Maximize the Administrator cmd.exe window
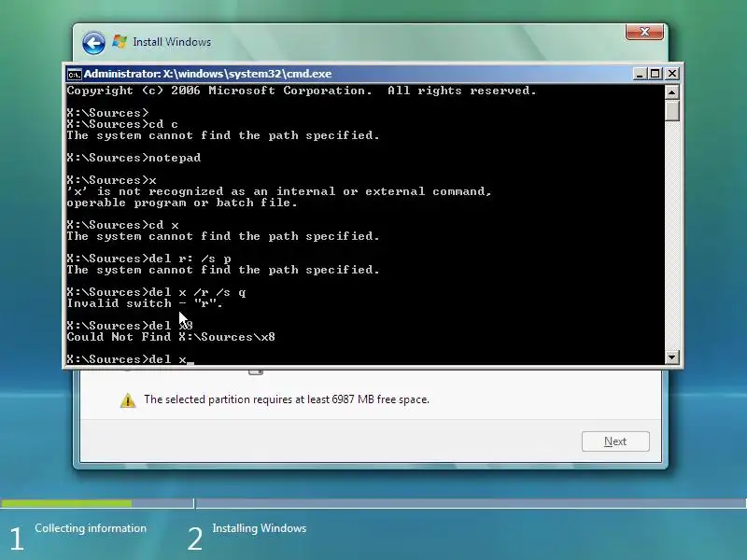 coord(655,74)
